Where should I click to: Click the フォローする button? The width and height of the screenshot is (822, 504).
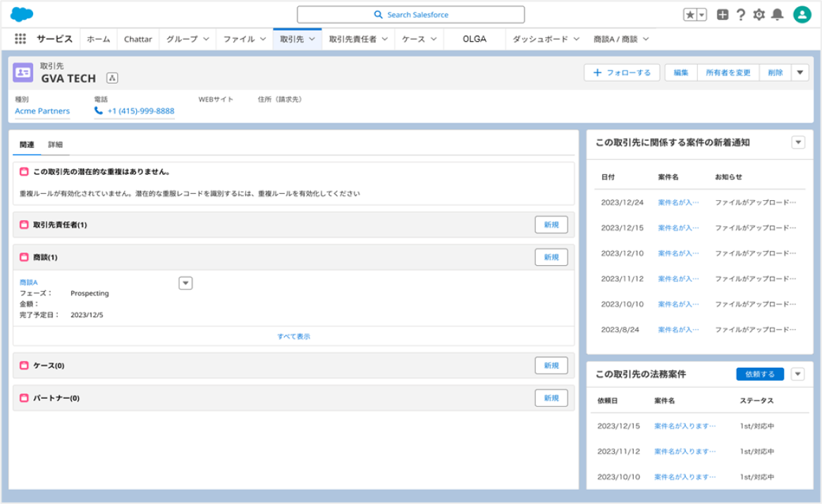coord(622,73)
